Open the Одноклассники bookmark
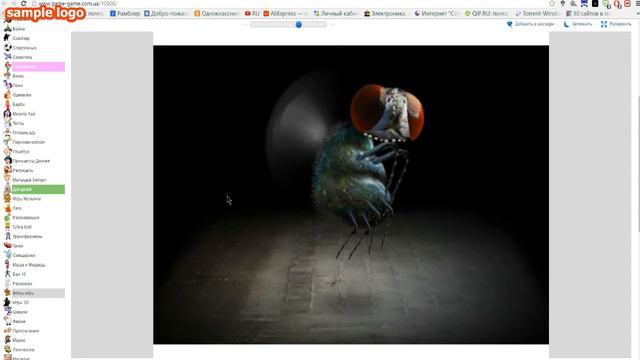 (216, 13)
